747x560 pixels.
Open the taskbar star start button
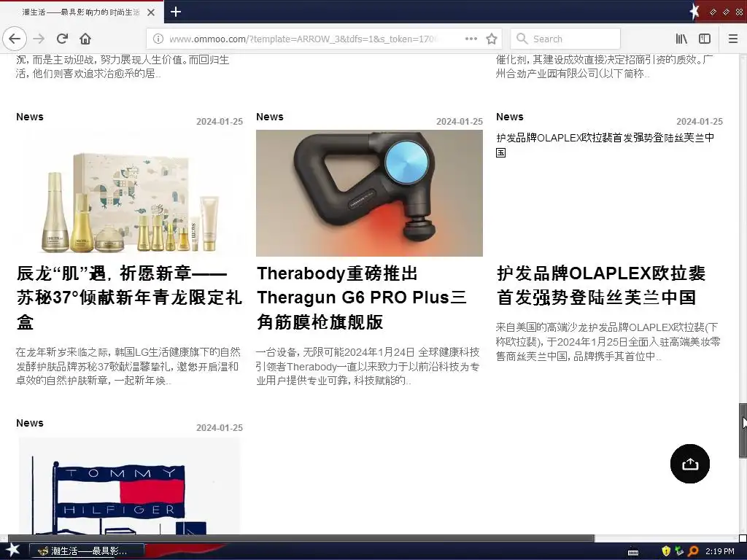(x=12, y=551)
